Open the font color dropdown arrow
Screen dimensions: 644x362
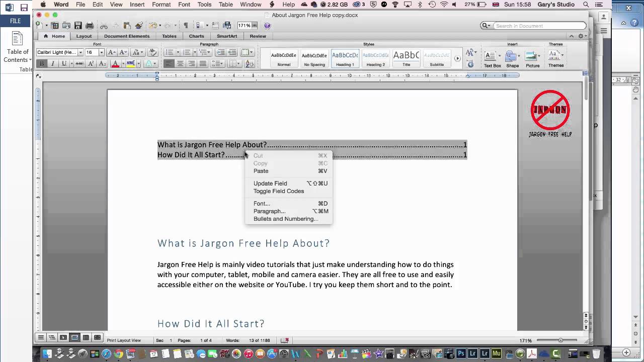point(122,64)
